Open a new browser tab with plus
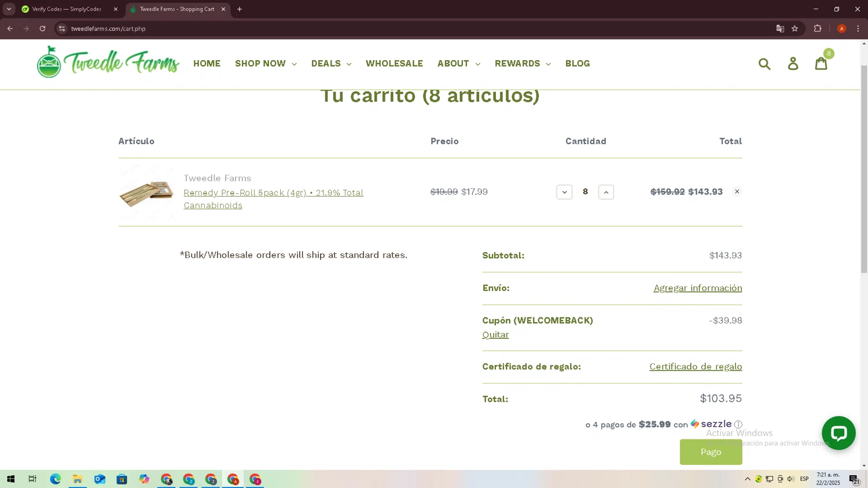Viewport: 868px width, 488px height. click(x=240, y=9)
